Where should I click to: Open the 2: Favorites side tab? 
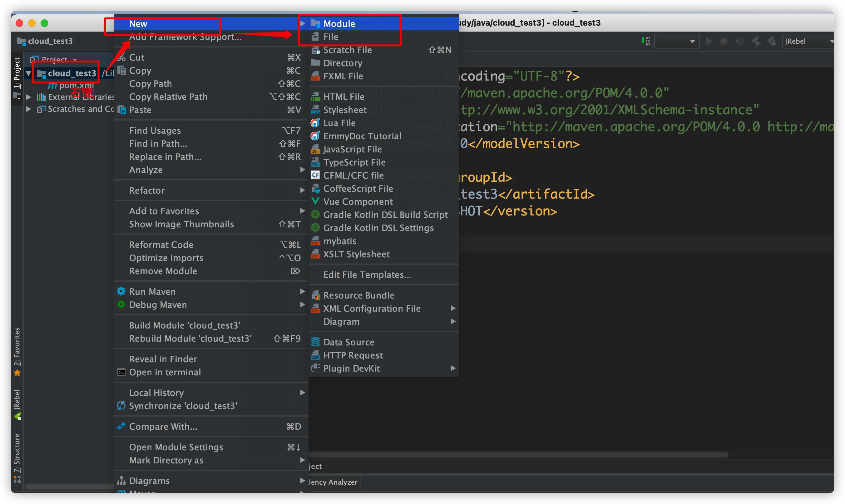tap(17, 352)
